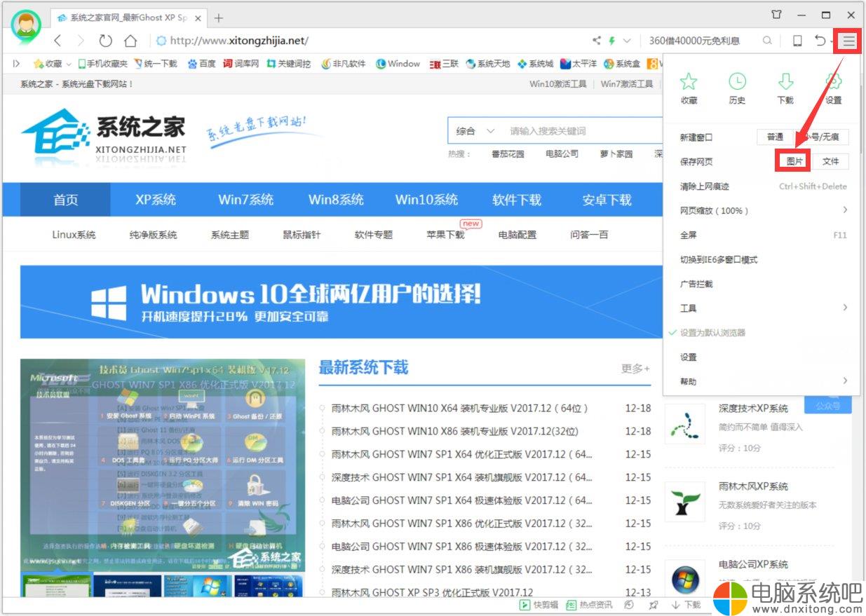Click the Win7激活工具 top link

[627, 84]
